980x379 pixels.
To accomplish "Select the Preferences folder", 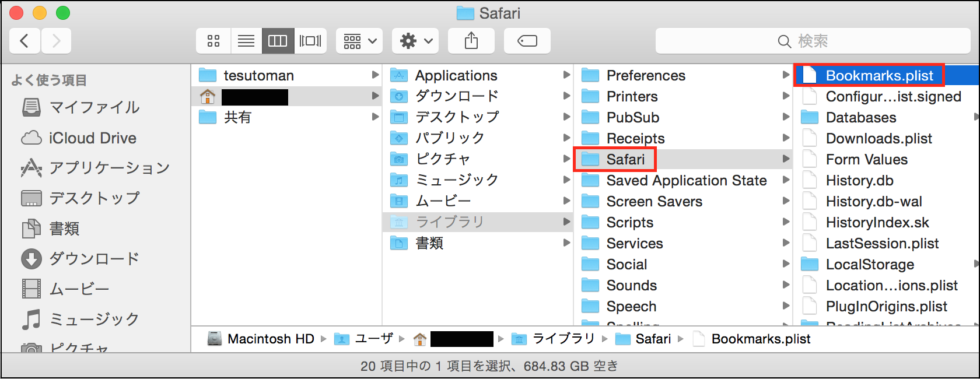I will [x=684, y=75].
